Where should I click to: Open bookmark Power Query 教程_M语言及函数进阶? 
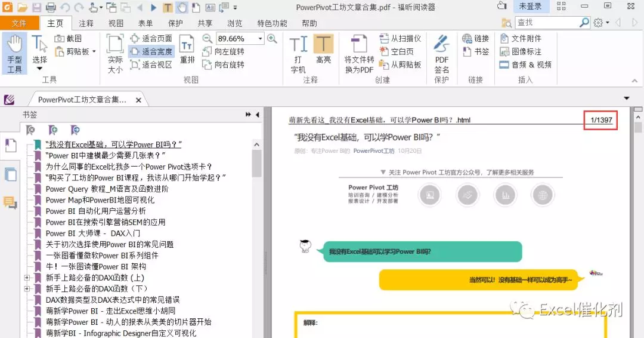click(107, 189)
